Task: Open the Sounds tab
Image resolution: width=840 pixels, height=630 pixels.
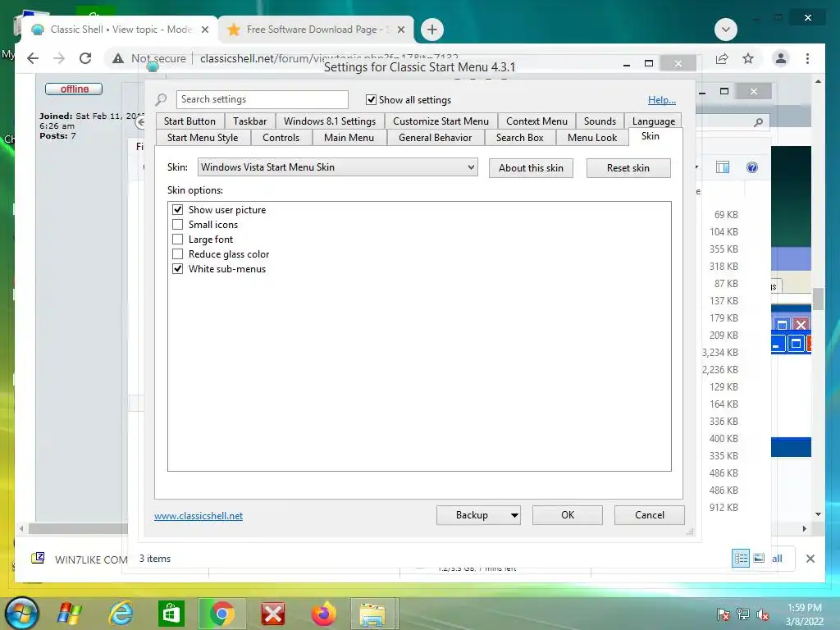Action: [600, 121]
